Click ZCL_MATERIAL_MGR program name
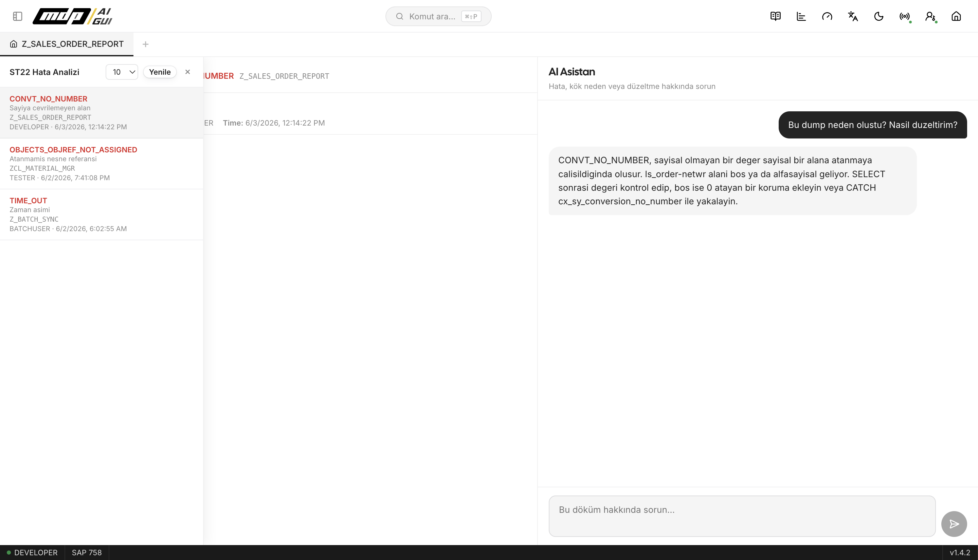 42,168
